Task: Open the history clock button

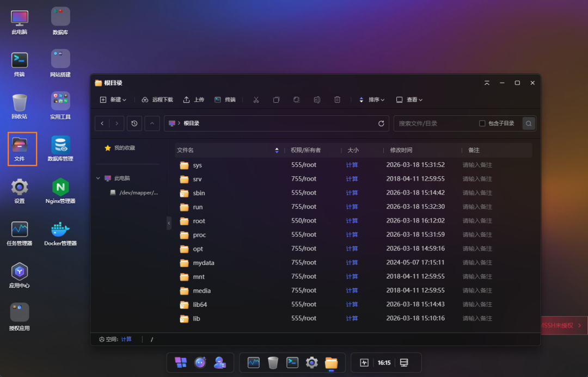Action: 134,123
